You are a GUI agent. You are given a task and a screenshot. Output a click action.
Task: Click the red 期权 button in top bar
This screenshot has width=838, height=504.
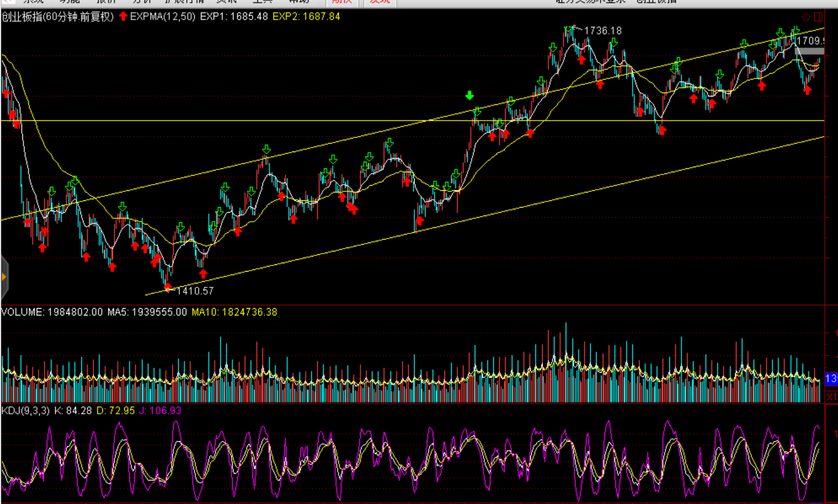pyautogui.click(x=341, y=2)
